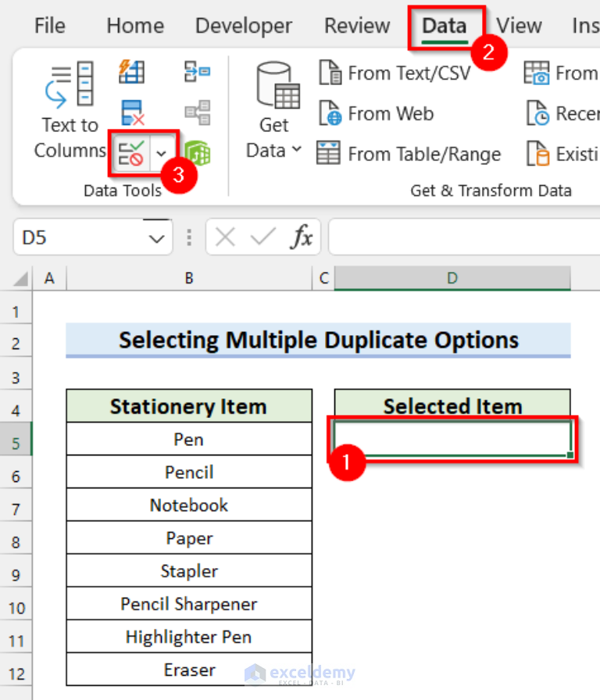Viewport: 600px width, 700px height.
Task: Click the Remove Duplicates icon
Action: 132,112
